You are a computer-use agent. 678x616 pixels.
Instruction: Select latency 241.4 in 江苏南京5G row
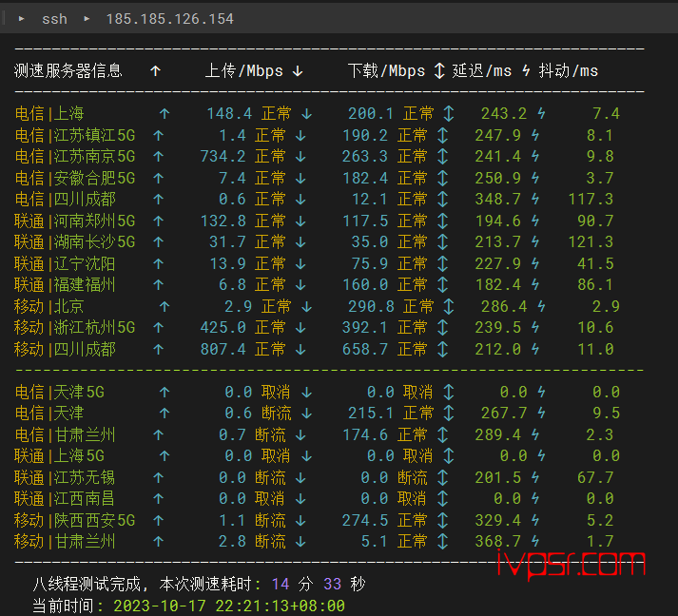497,156
